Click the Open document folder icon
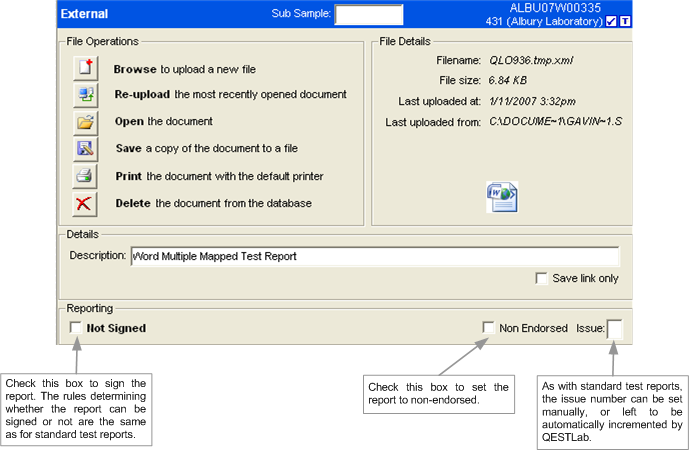This screenshot has height=450, width=689. [x=85, y=122]
